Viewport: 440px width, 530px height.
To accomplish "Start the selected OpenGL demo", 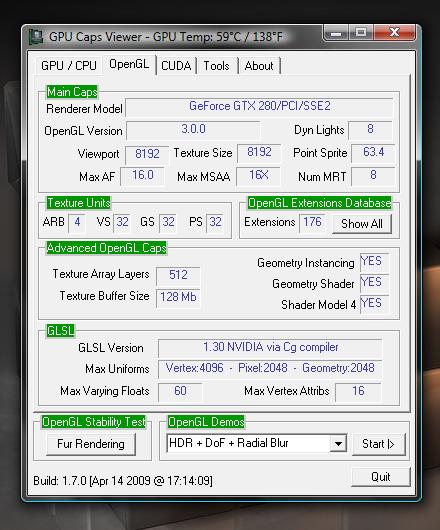I will click(x=378, y=444).
